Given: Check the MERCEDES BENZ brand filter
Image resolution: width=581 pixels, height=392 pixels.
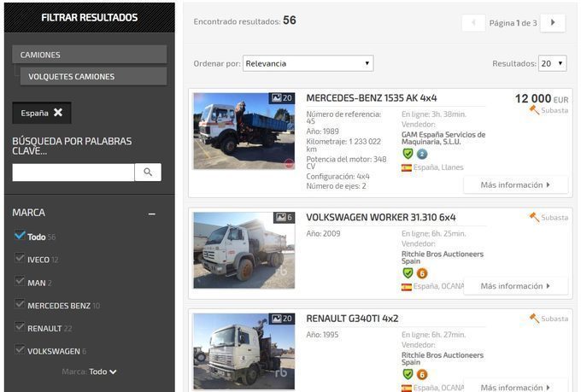Looking at the screenshot, I should tap(20, 304).
